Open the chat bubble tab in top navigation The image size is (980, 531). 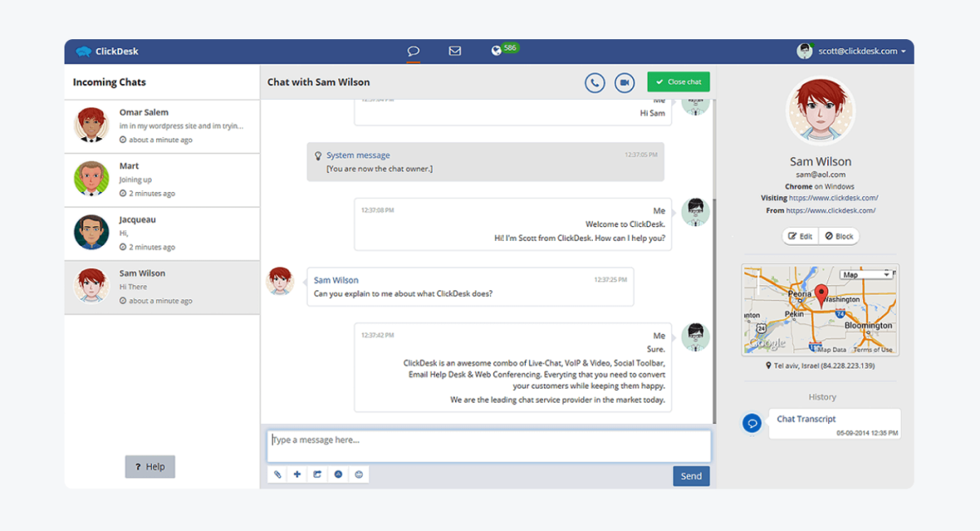tap(413, 50)
